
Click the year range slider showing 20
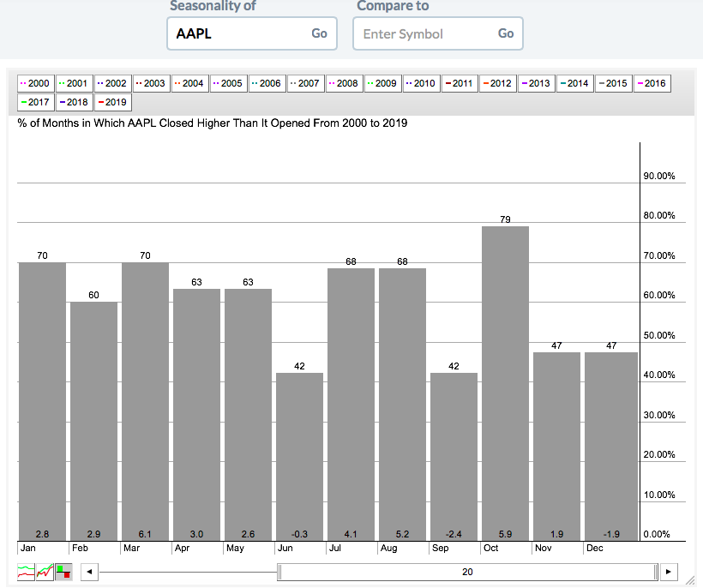(x=467, y=572)
